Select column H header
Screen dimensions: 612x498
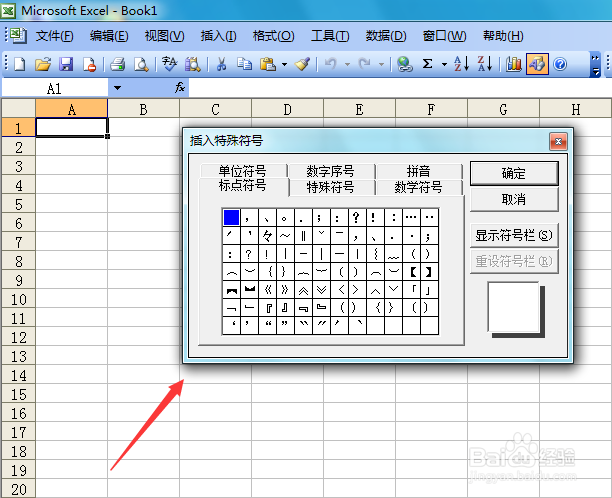click(x=575, y=109)
